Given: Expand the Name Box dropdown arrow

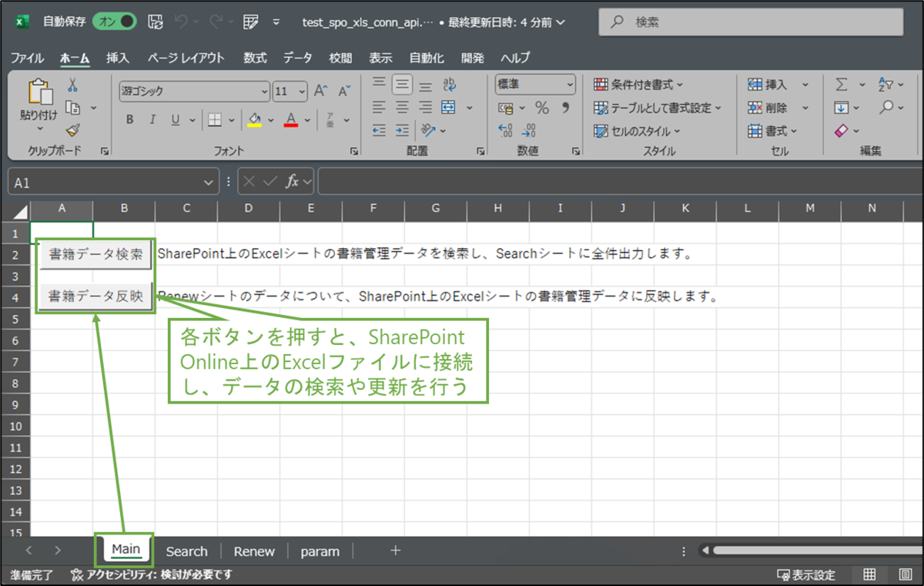Looking at the screenshot, I should click(209, 182).
